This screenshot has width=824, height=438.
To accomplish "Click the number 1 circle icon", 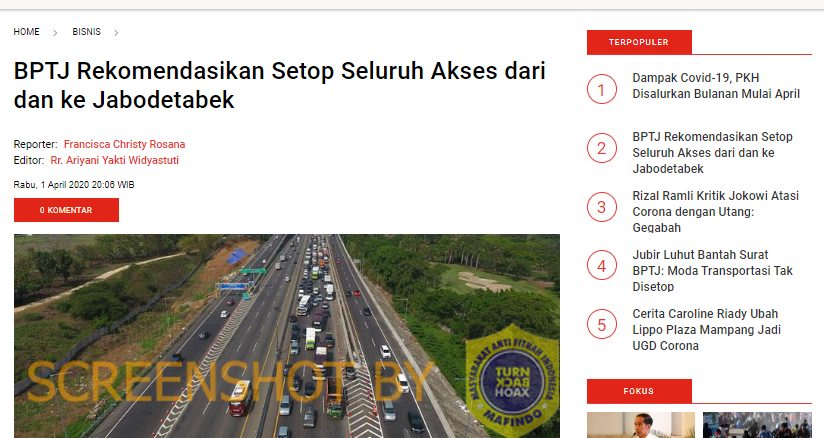I will click(x=602, y=89).
